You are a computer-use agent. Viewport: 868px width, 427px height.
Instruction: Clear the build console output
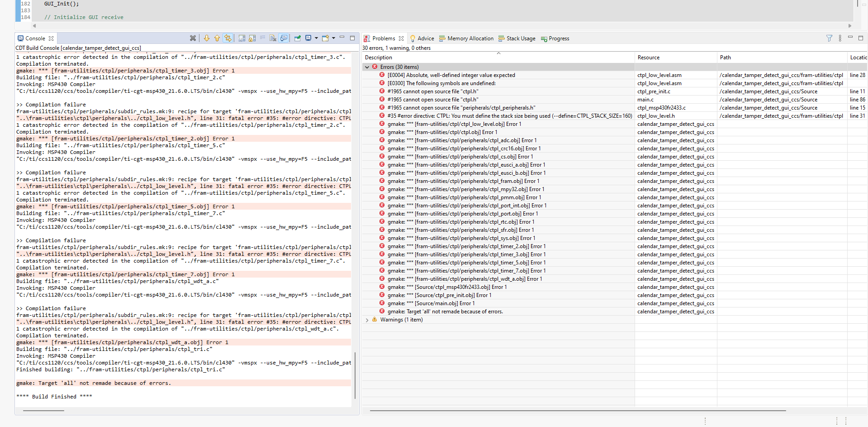pyautogui.click(x=273, y=38)
